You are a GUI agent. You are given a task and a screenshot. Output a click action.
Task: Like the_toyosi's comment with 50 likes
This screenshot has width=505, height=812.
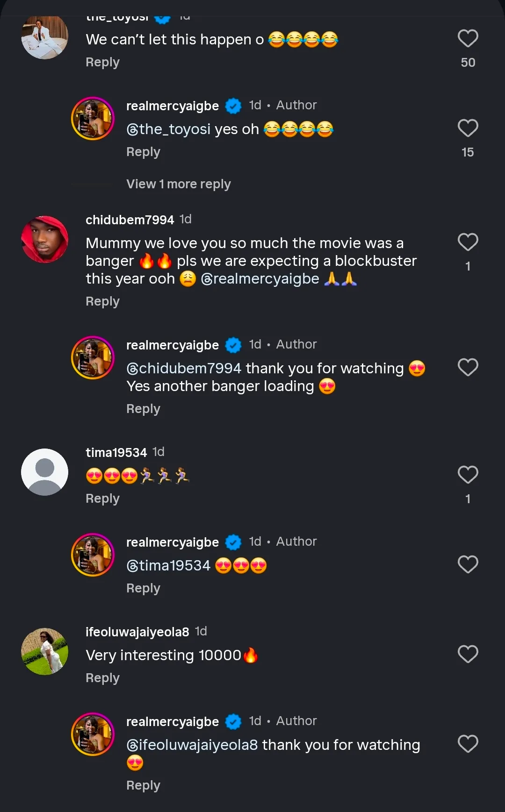(468, 39)
